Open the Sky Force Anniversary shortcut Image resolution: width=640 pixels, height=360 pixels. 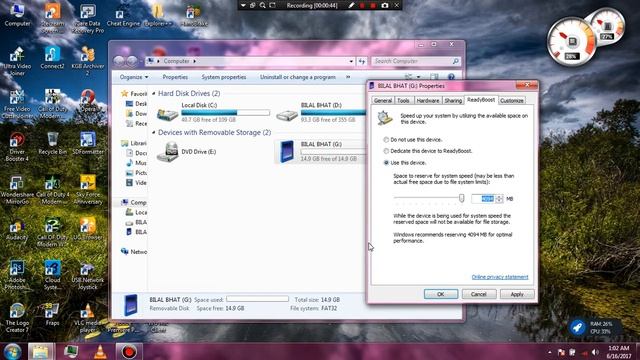point(88,190)
